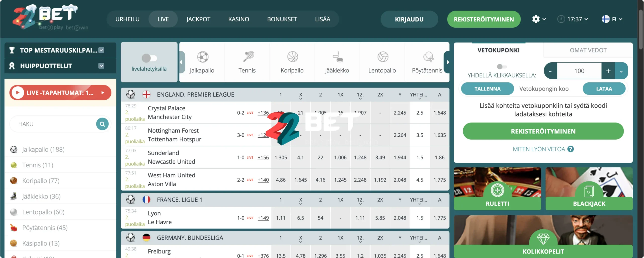Open the time zone dropdown at 17:37
This screenshot has height=258, width=644.
(x=586, y=19)
